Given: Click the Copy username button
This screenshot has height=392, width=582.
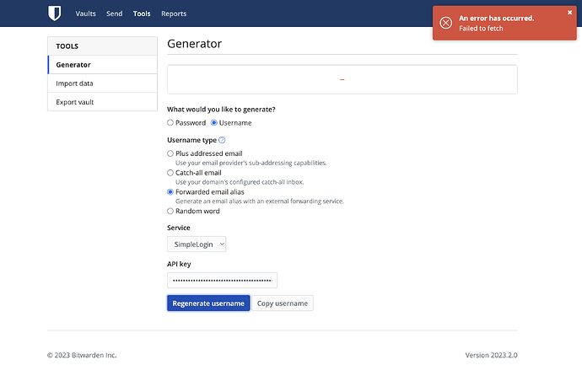Looking at the screenshot, I should [283, 303].
